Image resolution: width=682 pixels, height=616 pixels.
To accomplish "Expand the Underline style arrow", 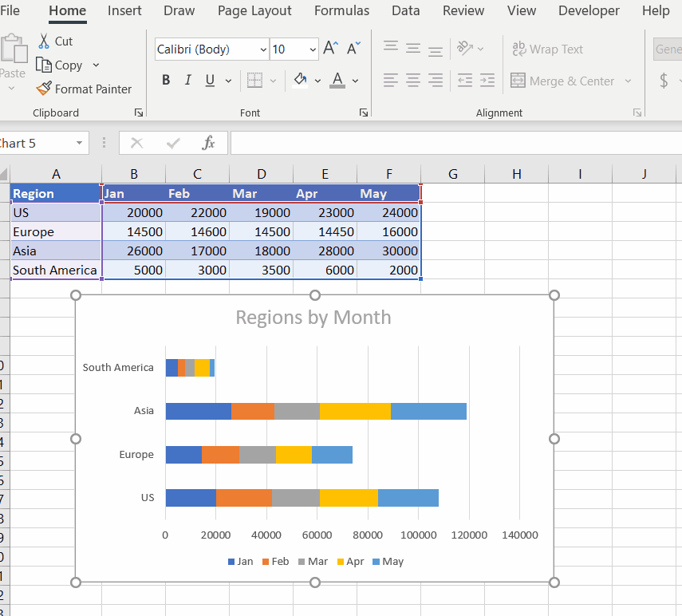I will point(228,81).
